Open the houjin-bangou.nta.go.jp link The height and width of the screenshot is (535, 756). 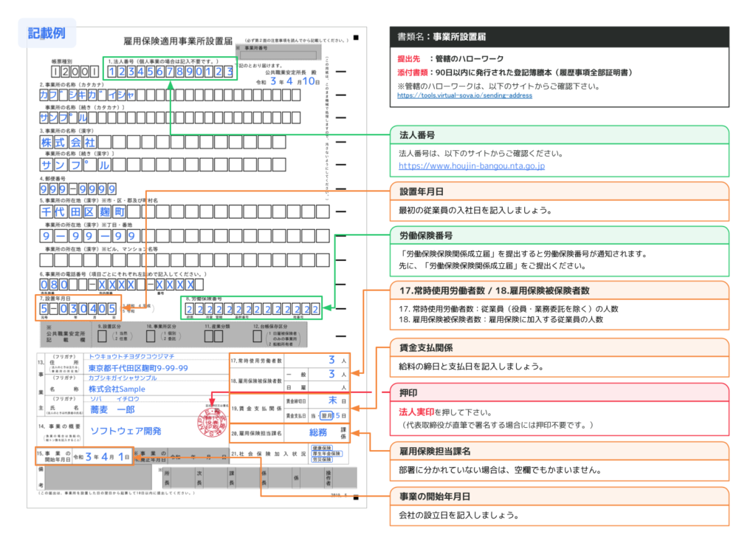[472, 166]
